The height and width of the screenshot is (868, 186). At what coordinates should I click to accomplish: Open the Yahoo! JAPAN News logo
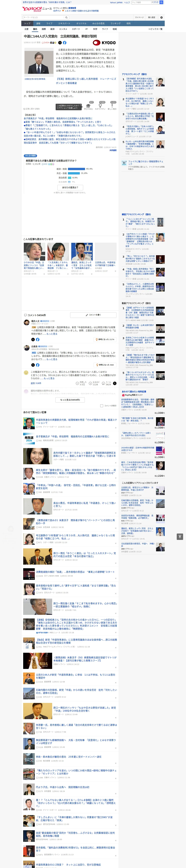click(37, 9)
